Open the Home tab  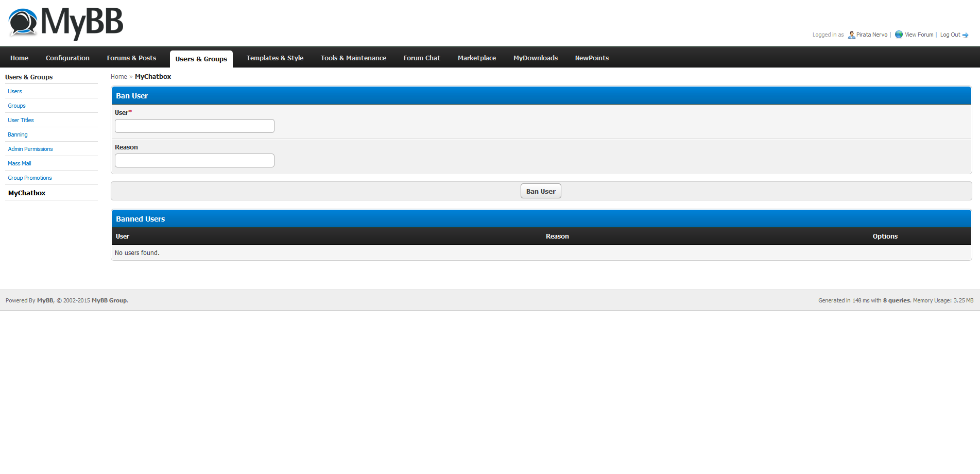click(x=19, y=58)
